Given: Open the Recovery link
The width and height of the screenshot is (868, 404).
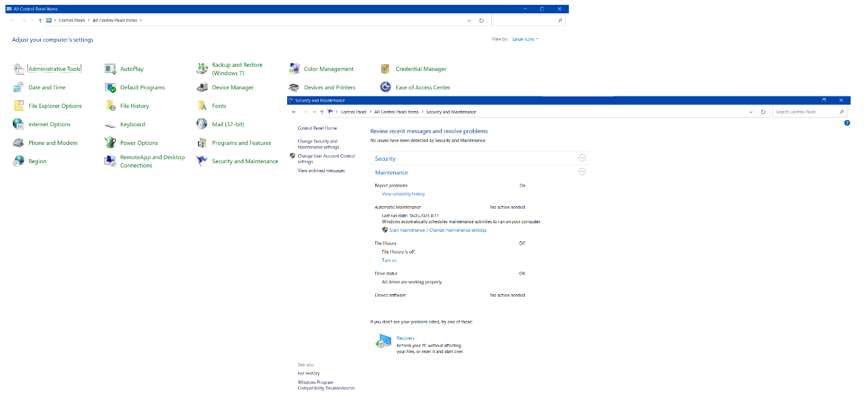Looking at the screenshot, I should (x=405, y=338).
